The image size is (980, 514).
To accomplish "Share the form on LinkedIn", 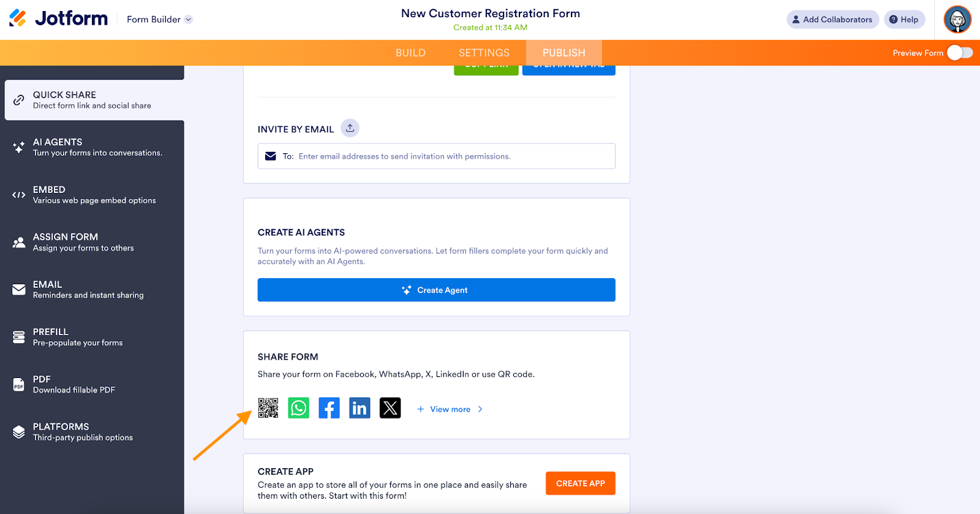I will (360, 408).
